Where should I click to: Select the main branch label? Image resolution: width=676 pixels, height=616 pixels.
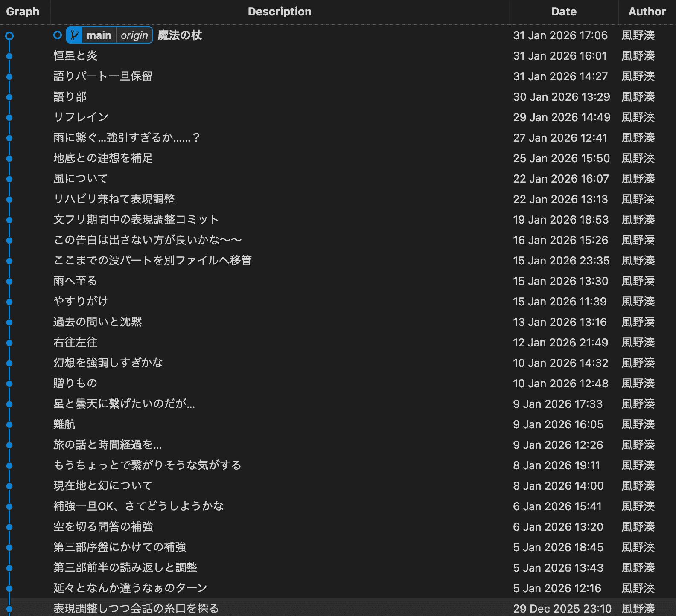tap(99, 35)
